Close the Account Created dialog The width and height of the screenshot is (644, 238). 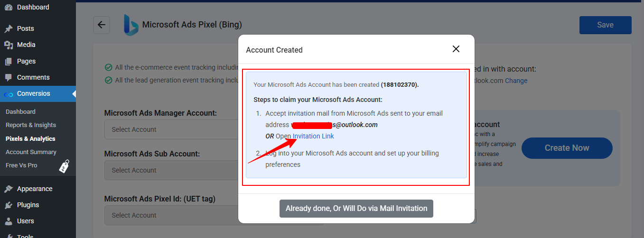[x=456, y=49]
